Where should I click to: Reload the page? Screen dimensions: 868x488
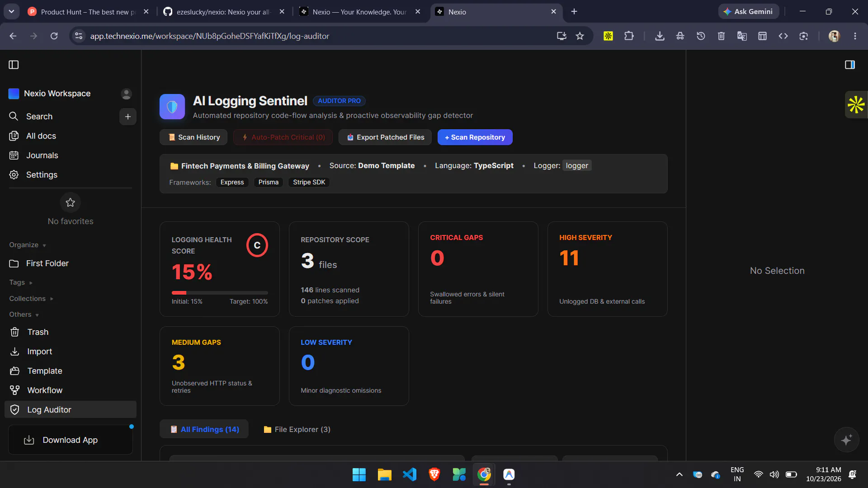[x=54, y=36]
